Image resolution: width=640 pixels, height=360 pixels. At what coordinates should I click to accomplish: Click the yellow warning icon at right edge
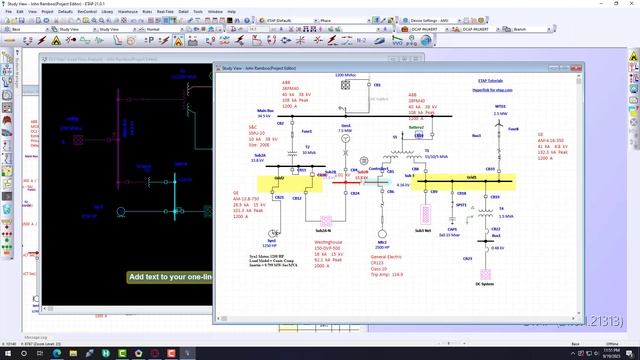coord(633,56)
